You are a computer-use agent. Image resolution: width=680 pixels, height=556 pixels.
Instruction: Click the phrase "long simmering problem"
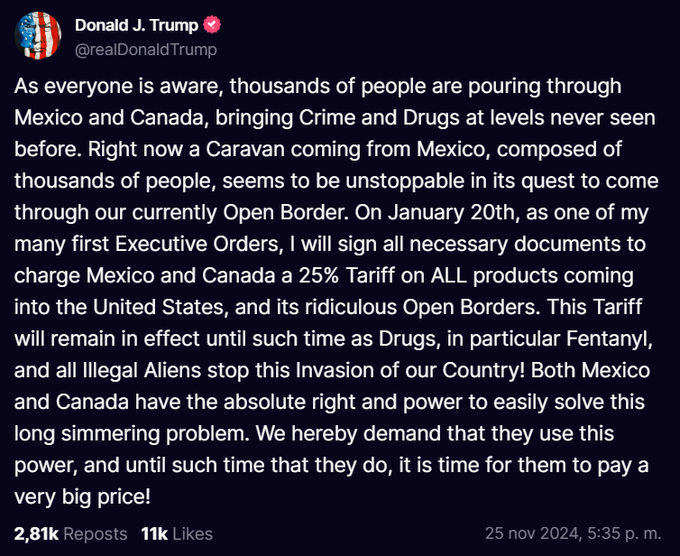click(130, 434)
